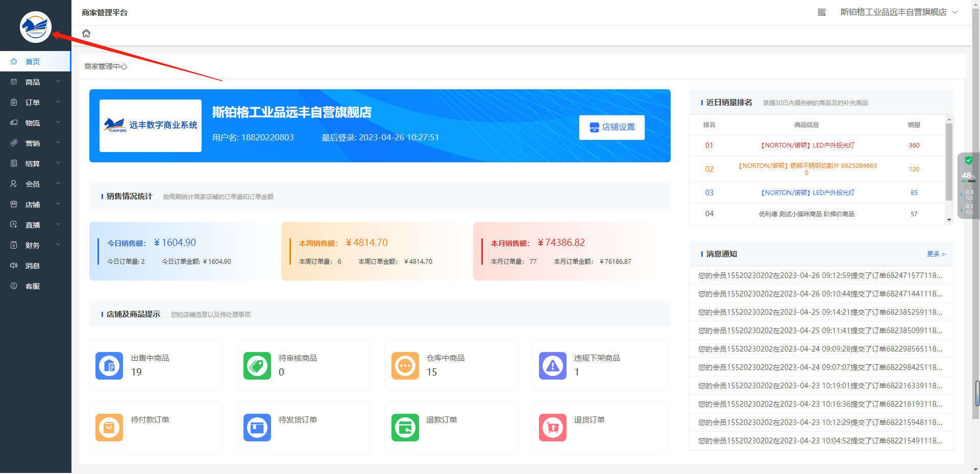Click the 违规下架商品 warning icon
The width and height of the screenshot is (980, 474).
553,366
